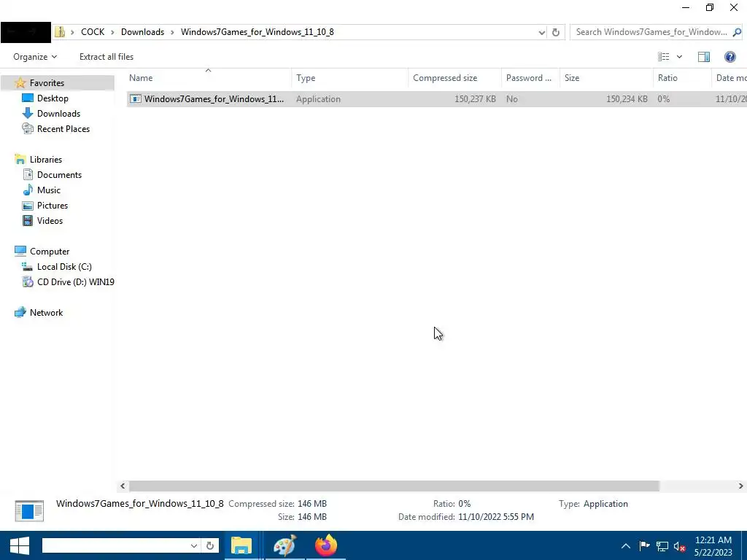Select Recent Places in navigation pane
Viewport: 747px width, 560px height.
click(63, 128)
